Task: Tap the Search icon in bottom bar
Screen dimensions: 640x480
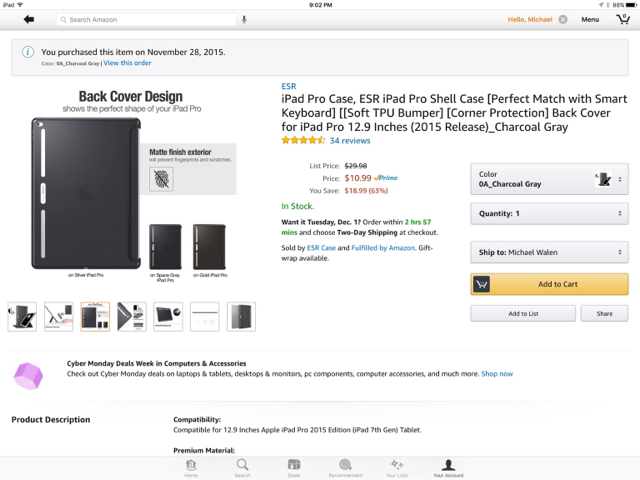Action: (242, 467)
